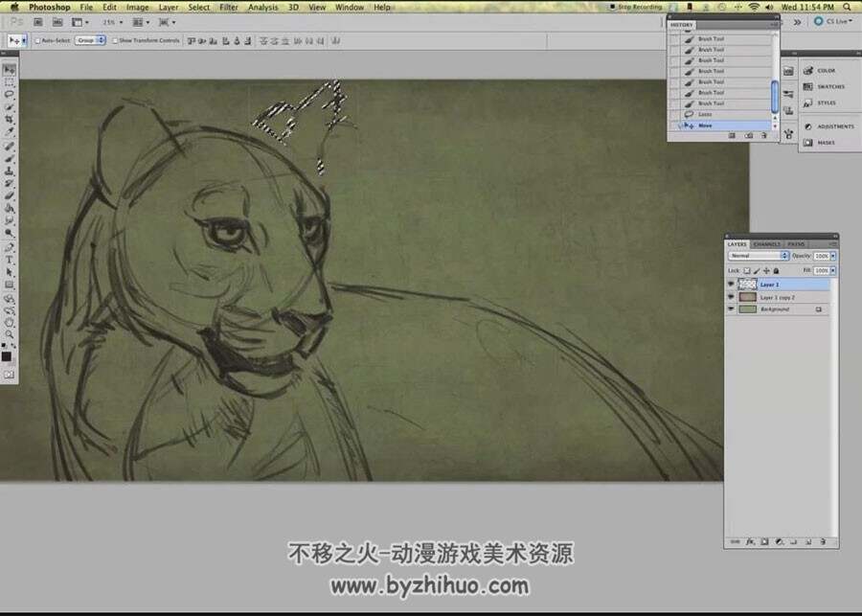Hide the Background layer eye
Image resolution: width=862 pixels, height=616 pixels.
(x=731, y=309)
